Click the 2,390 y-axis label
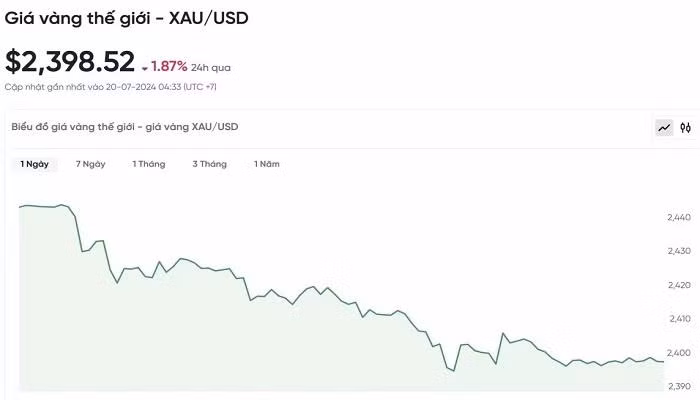Screen dimensions: 700x400 679,386
